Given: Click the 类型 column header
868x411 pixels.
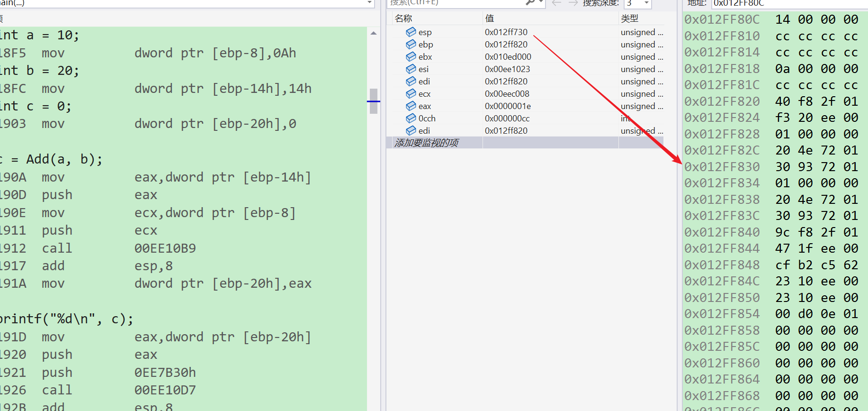Looking at the screenshot, I should 630,18.
